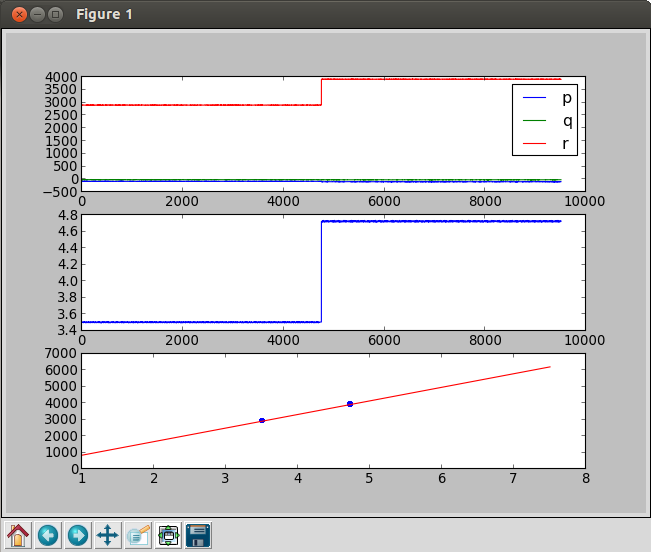Click the red line sample in legend

534,143
